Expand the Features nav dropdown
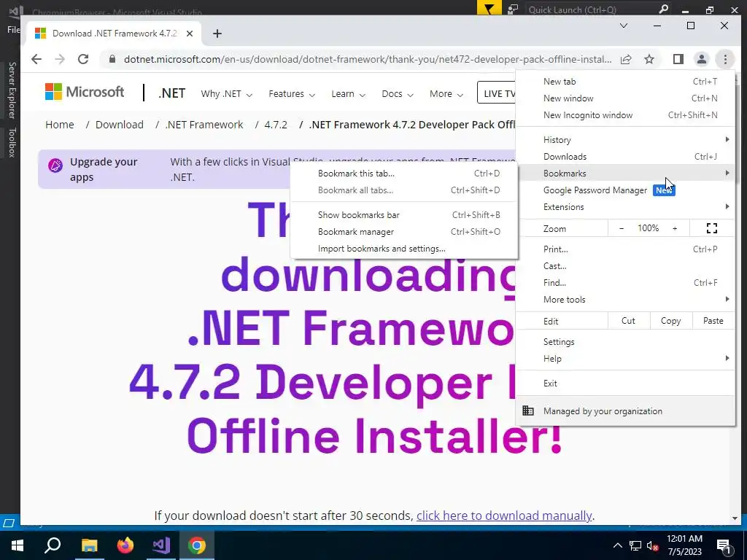Screen dimensions: 747x560 (292, 94)
